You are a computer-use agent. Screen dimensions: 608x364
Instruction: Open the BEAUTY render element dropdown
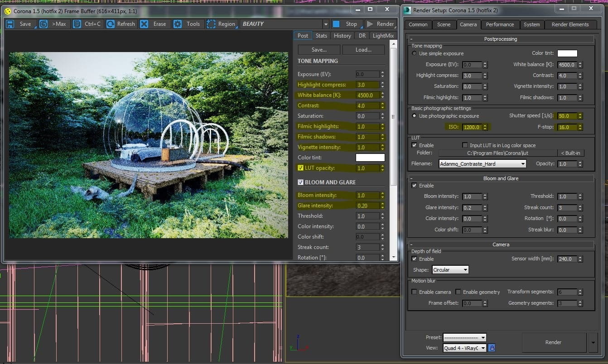click(x=325, y=24)
